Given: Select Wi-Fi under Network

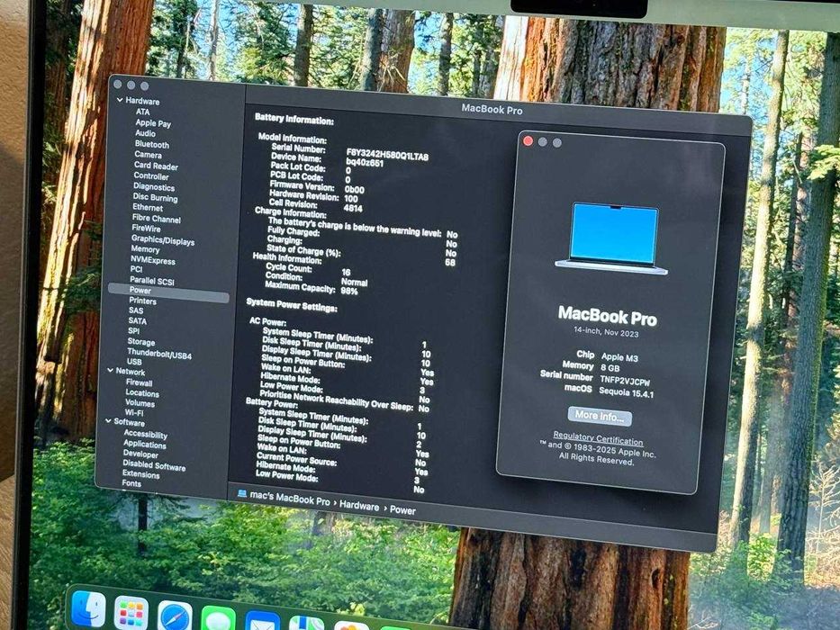Looking at the screenshot, I should (x=134, y=413).
